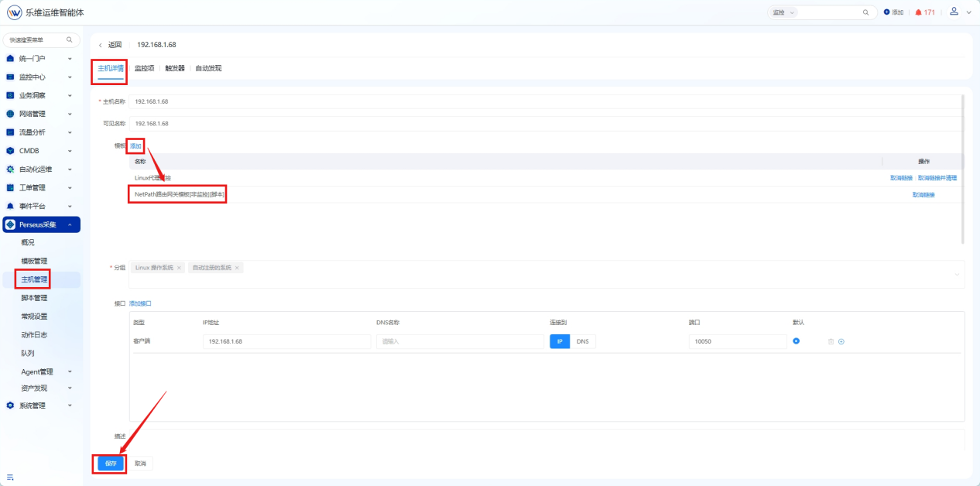This screenshot has width=980, height=486.
Task: Open the alert bell showing 171
Action: point(919,12)
